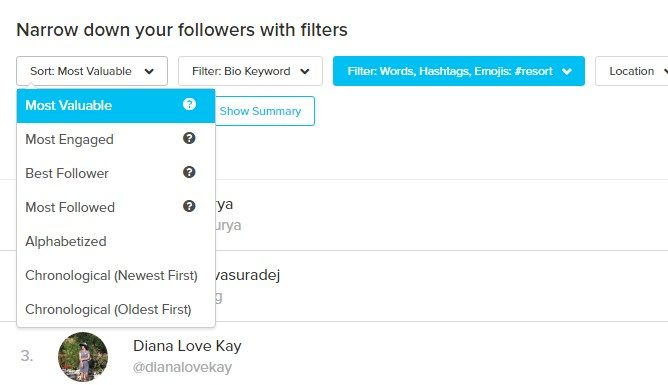Select the Alphabetized sort option

point(116,241)
